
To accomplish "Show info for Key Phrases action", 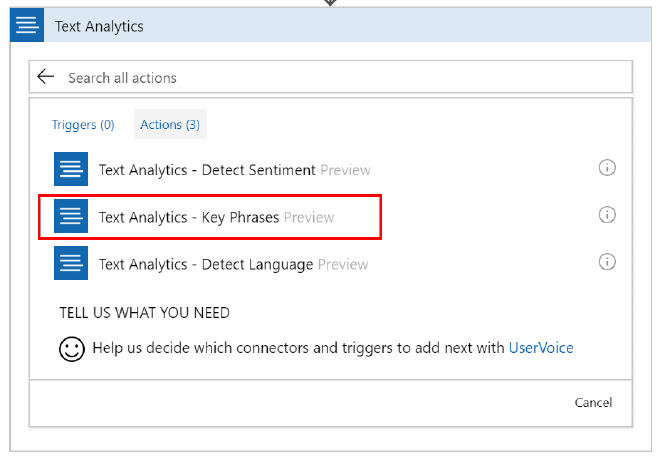I will pyautogui.click(x=607, y=215).
